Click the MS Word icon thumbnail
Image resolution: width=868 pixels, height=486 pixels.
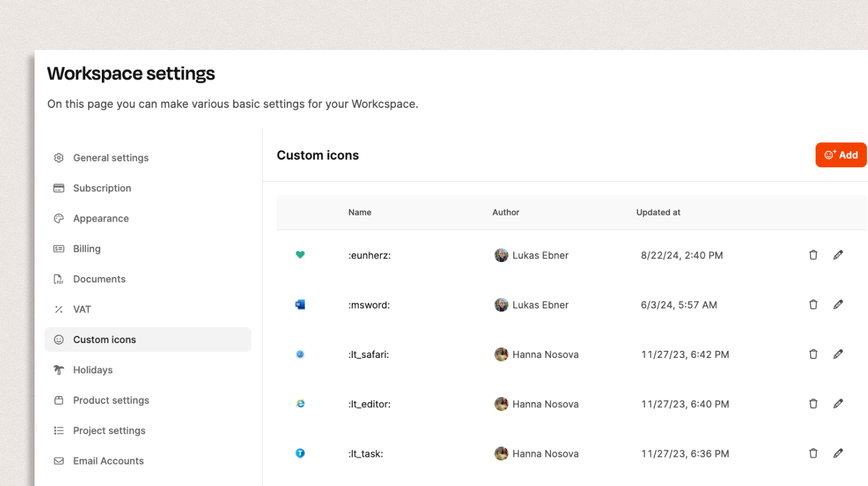300,304
